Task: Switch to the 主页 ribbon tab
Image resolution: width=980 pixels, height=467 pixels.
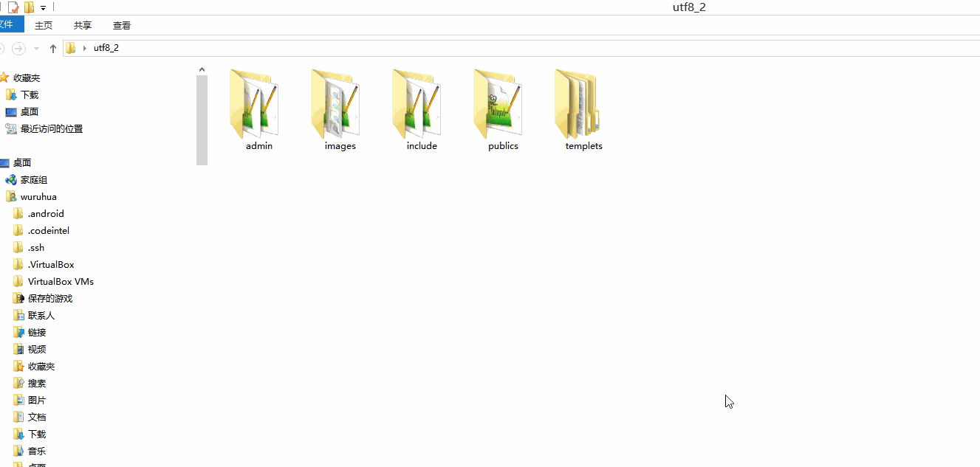Action: click(x=44, y=25)
